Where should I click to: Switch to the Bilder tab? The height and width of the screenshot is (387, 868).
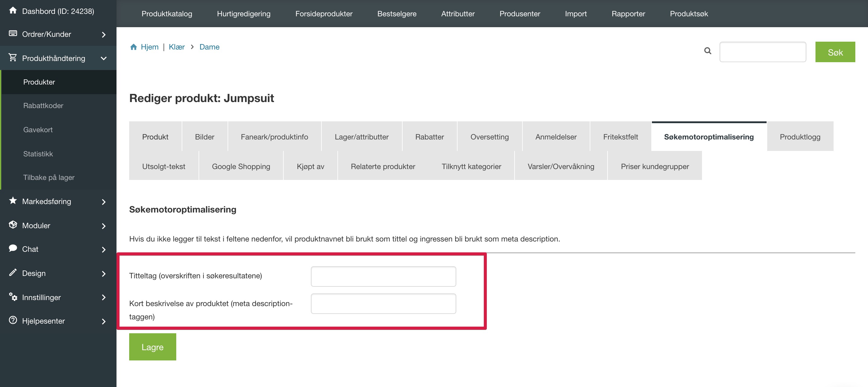tap(205, 136)
